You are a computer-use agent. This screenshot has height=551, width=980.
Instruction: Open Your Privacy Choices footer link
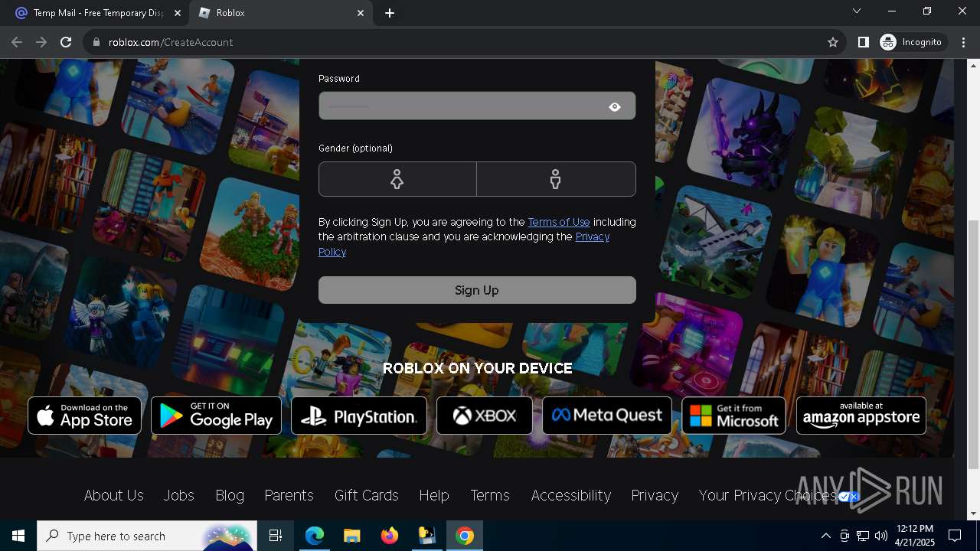click(767, 495)
